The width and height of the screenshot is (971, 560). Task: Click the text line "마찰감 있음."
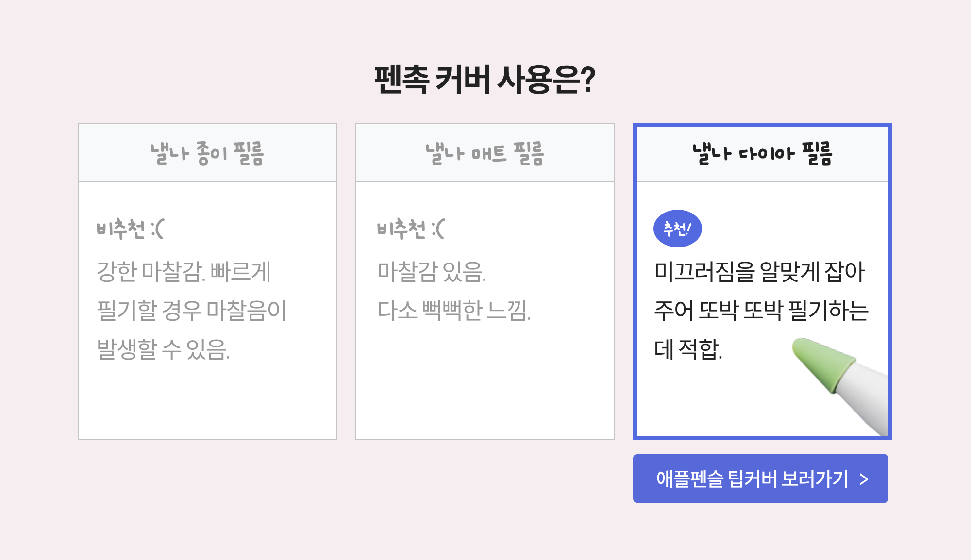(x=432, y=271)
